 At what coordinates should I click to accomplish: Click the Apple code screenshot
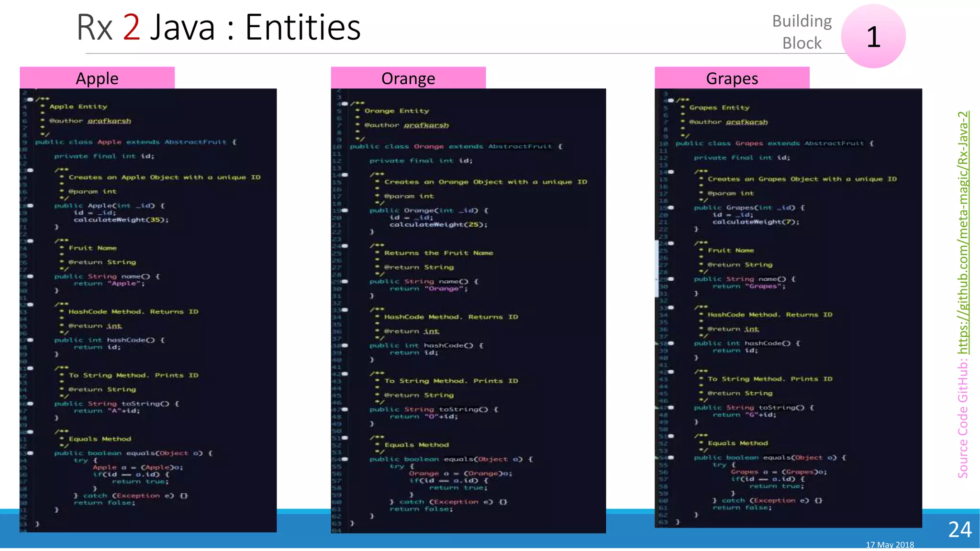point(148,310)
